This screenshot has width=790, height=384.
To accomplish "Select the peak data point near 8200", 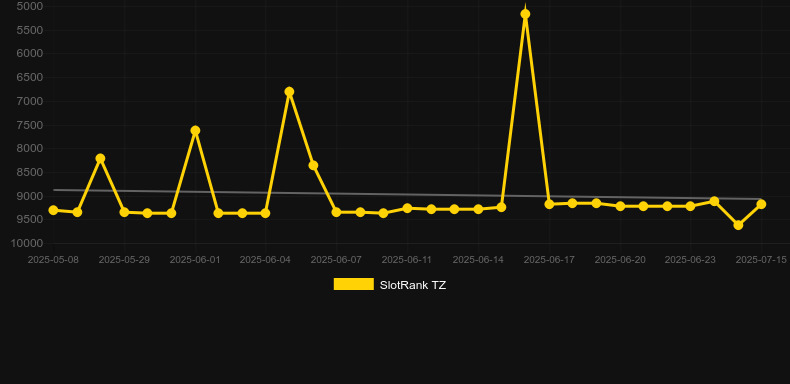I will click(x=100, y=158).
